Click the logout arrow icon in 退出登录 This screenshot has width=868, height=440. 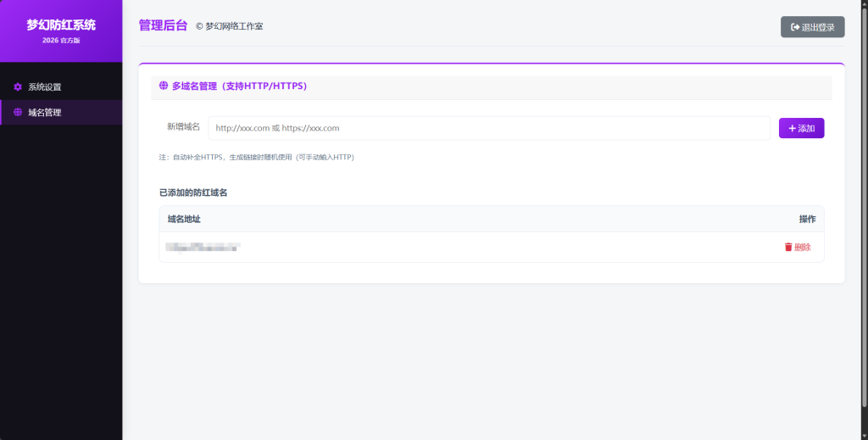tap(795, 27)
